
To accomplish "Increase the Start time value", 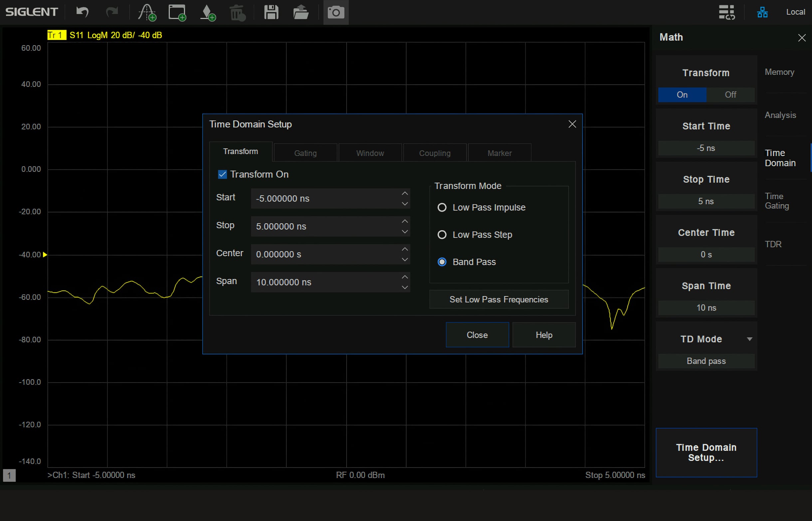I will (405, 194).
